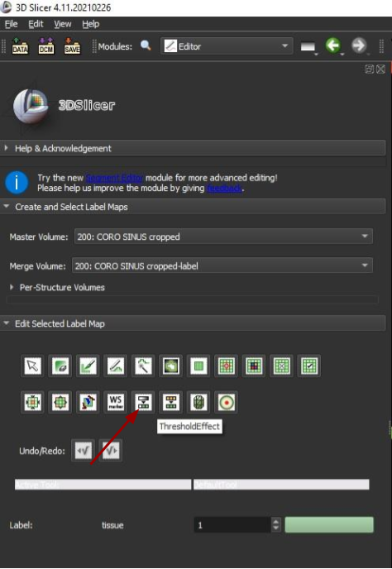
Task: Click the SAVE toolbar icon
Action: point(72,46)
